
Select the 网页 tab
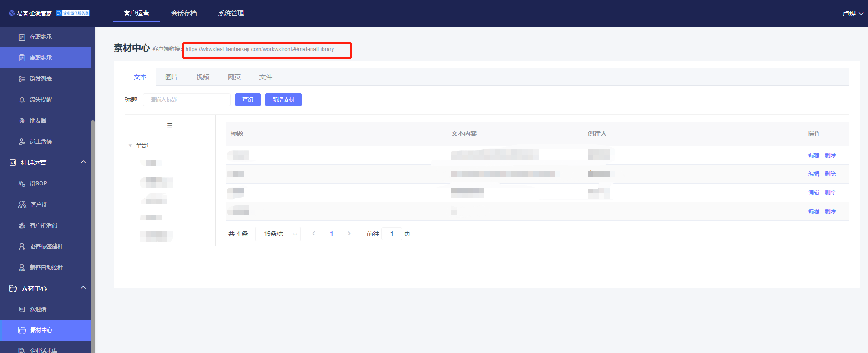coord(234,77)
